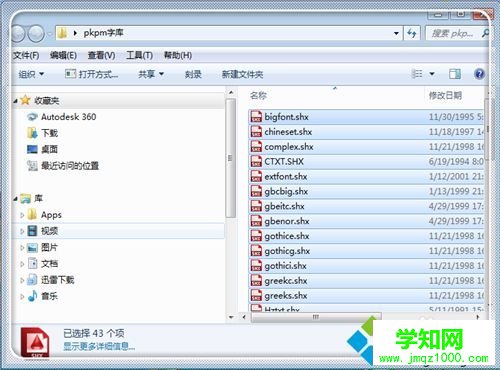Expand the 图片 library node
Viewport: 500px width, 370px height.
22,247
